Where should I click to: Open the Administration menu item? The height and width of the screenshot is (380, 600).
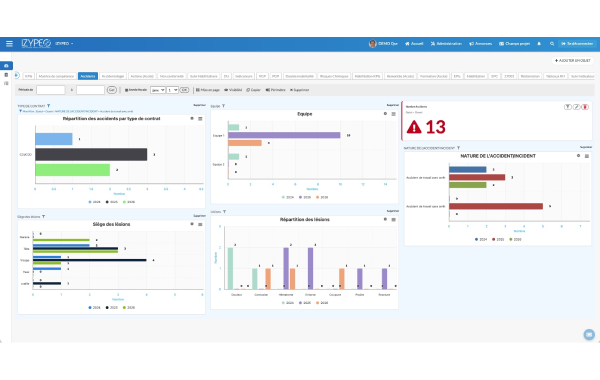[x=446, y=44]
